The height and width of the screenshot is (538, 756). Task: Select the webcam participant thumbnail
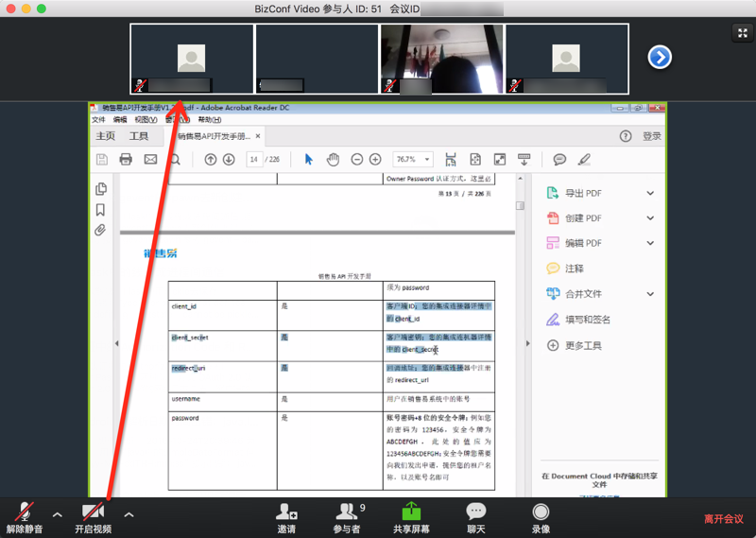point(441,59)
